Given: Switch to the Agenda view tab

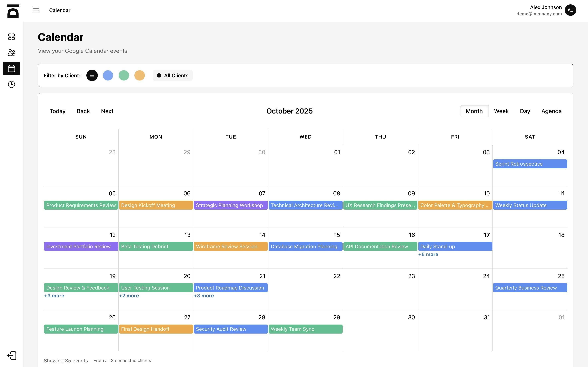Looking at the screenshot, I should pyautogui.click(x=551, y=111).
